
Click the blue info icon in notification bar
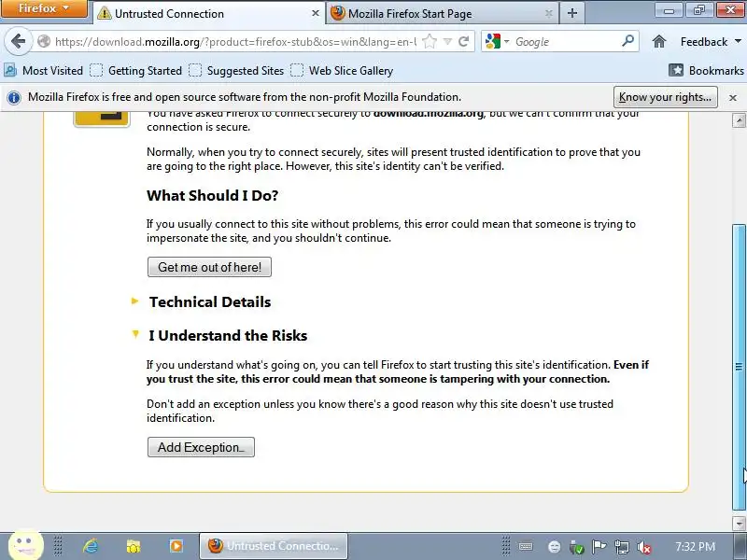click(x=14, y=98)
